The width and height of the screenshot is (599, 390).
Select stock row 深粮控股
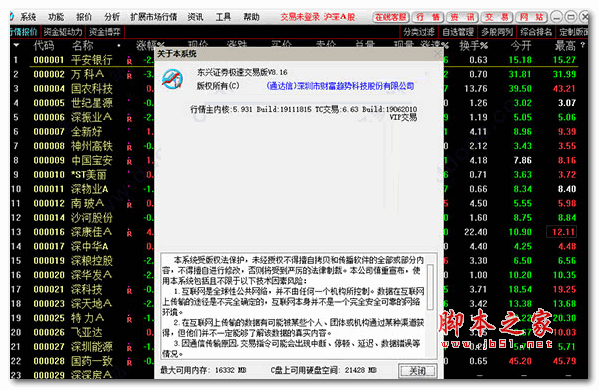click(92, 261)
